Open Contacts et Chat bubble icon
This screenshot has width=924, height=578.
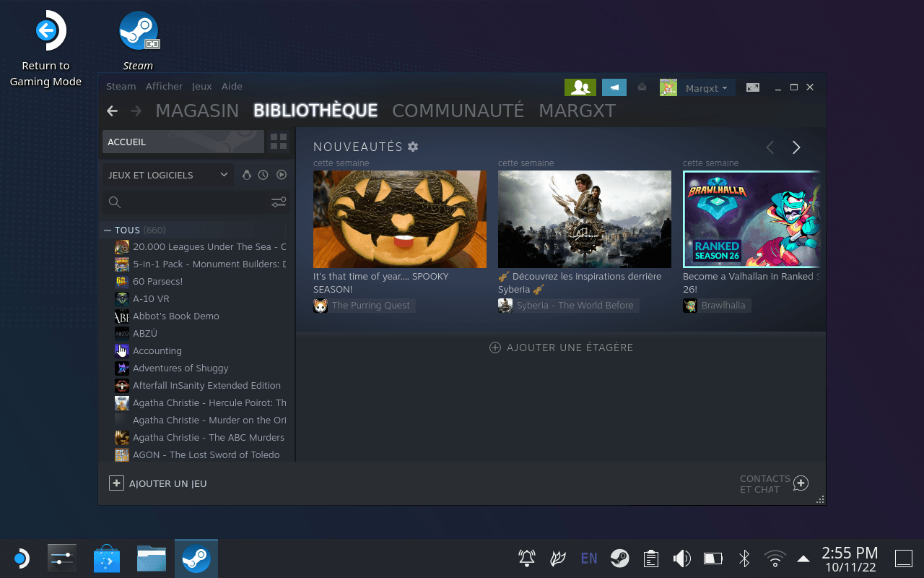point(801,483)
